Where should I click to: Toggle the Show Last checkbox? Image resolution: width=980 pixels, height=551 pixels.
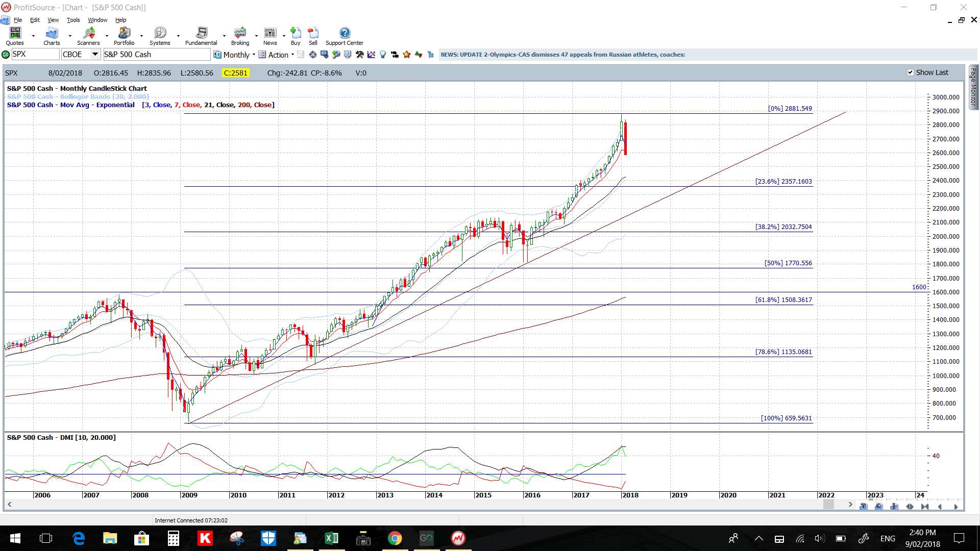click(910, 72)
